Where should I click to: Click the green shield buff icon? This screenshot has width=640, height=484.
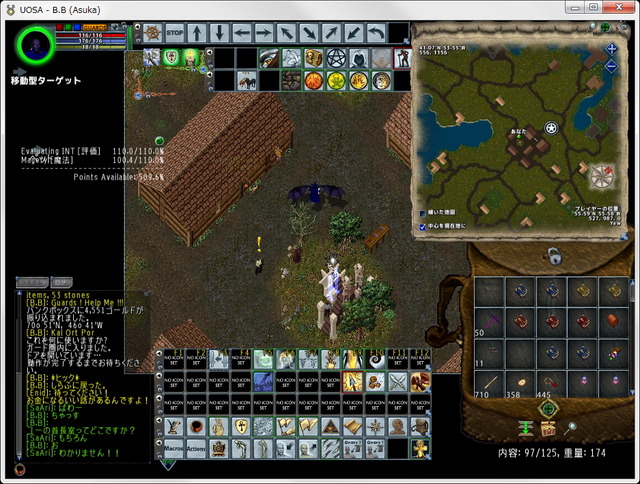(x=171, y=58)
